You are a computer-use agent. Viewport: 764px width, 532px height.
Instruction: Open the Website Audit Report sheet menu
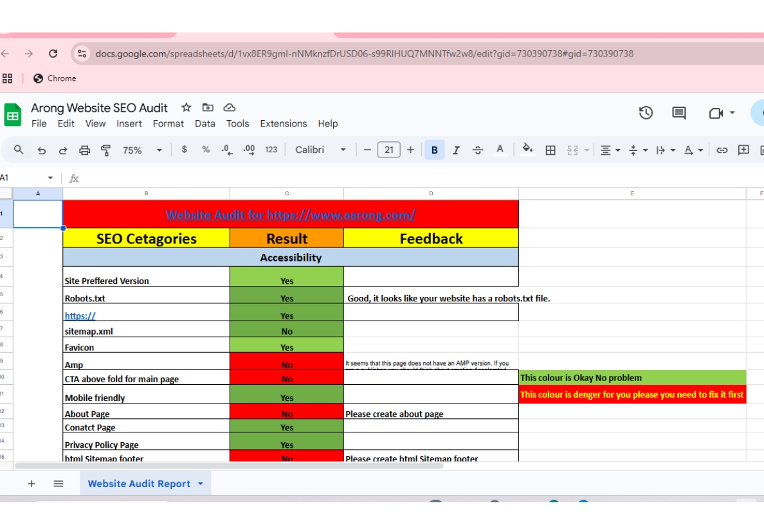point(200,483)
